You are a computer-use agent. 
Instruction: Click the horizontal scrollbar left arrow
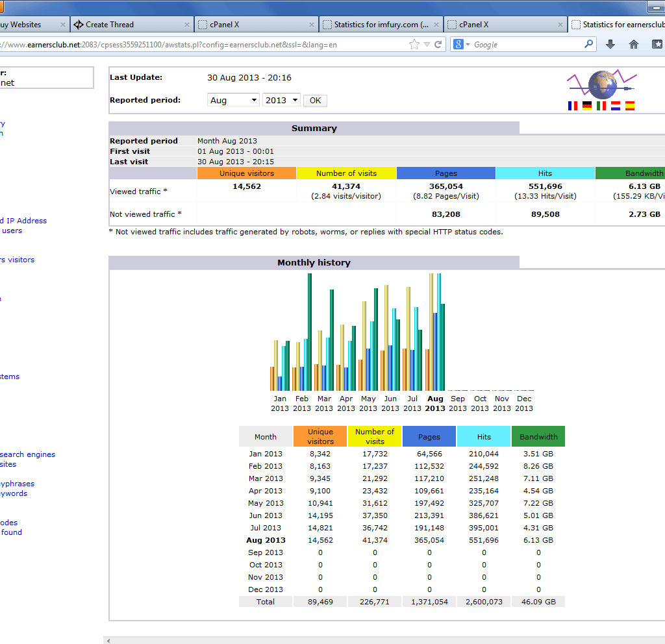point(108,641)
